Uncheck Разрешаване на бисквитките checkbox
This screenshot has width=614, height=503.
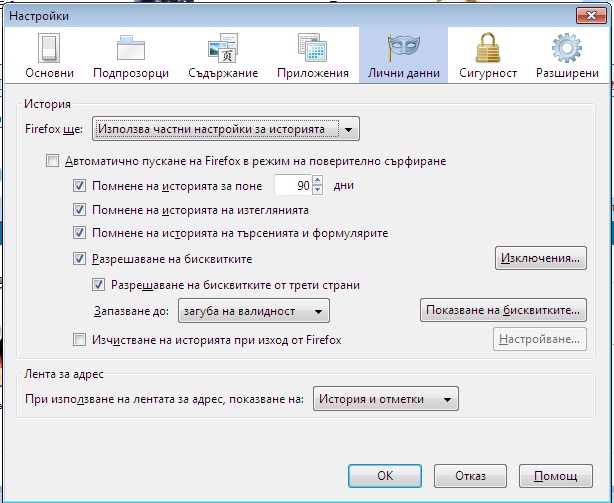79,259
